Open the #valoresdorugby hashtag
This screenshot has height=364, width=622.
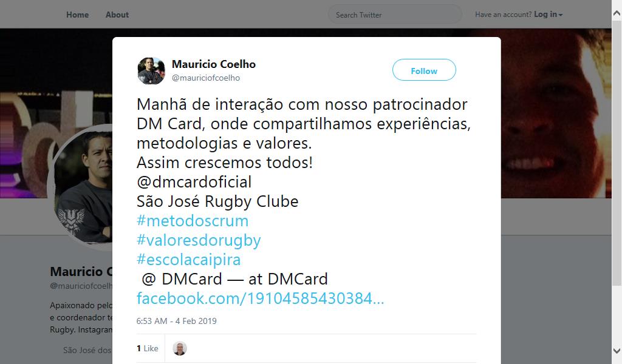199,240
